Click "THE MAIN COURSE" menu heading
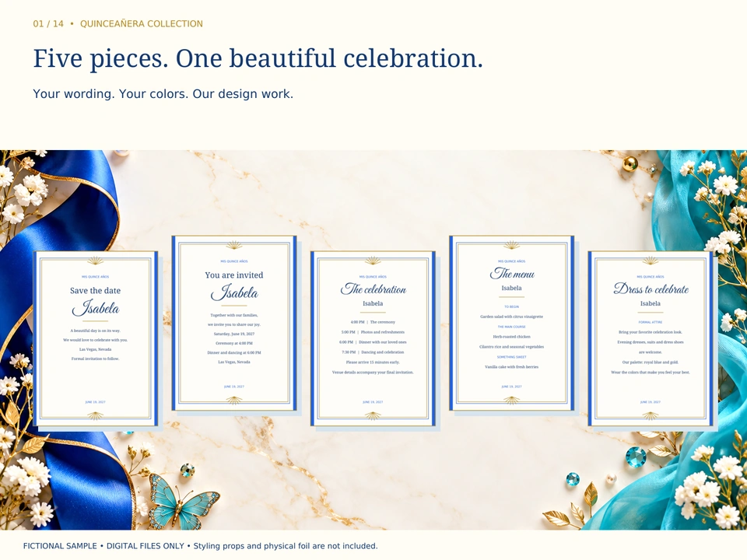This screenshot has width=747, height=560. click(511, 327)
